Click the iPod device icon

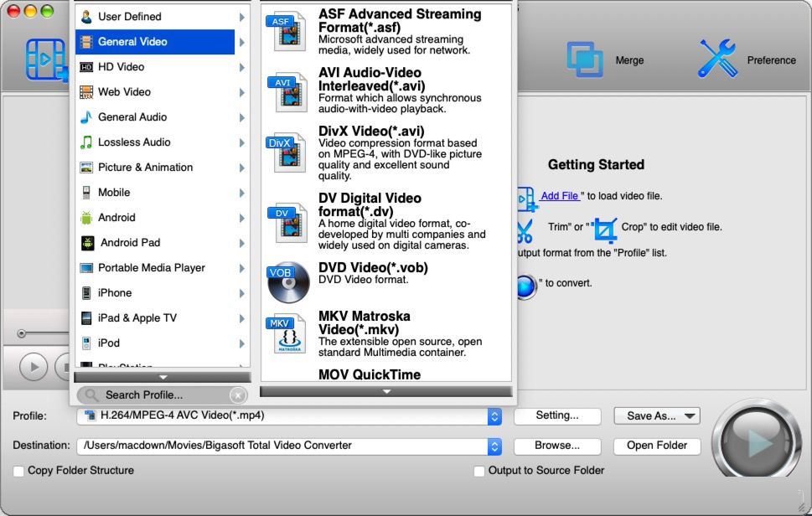click(86, 343)
